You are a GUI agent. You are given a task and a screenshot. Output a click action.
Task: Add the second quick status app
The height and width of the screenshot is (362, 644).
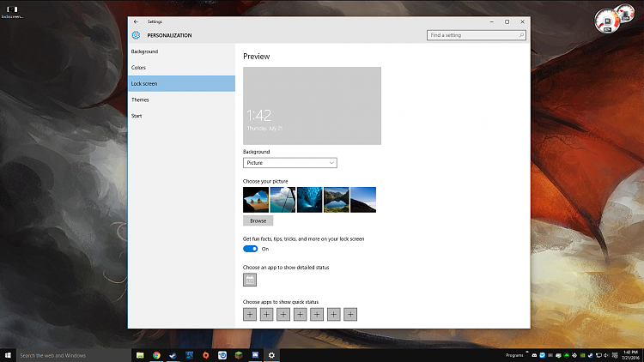click(266, 314)
